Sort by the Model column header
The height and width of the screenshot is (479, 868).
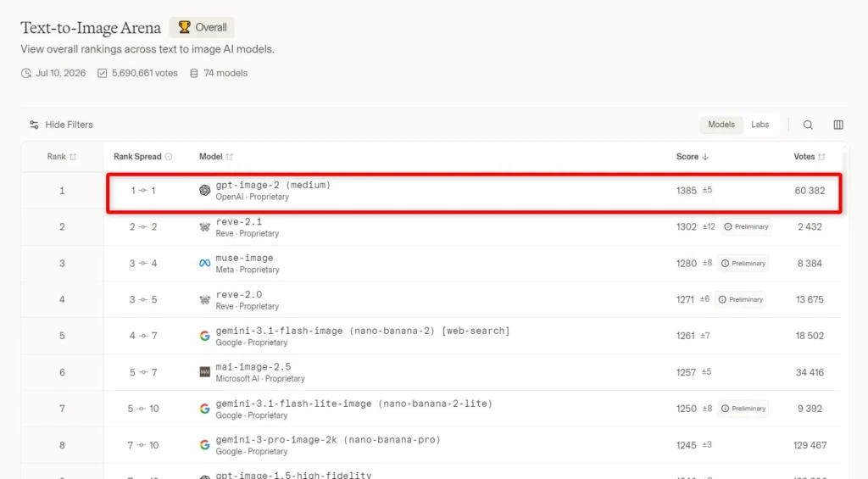[x=216, y=157]
